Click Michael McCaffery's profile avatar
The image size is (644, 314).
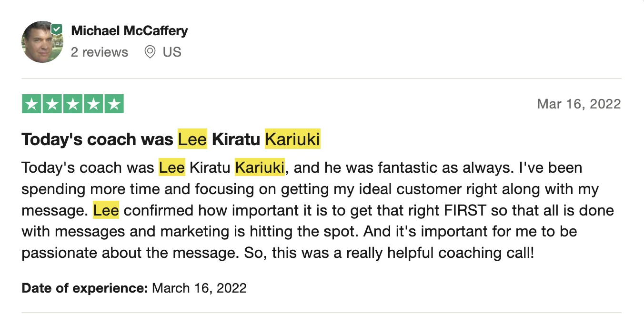pos(42,42)
